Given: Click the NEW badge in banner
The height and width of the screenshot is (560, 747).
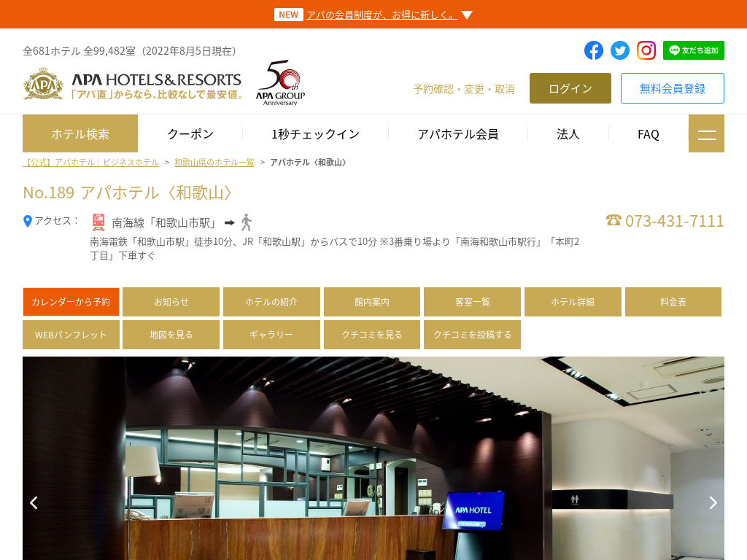Looking at the screenshot, I should [289, 15].
